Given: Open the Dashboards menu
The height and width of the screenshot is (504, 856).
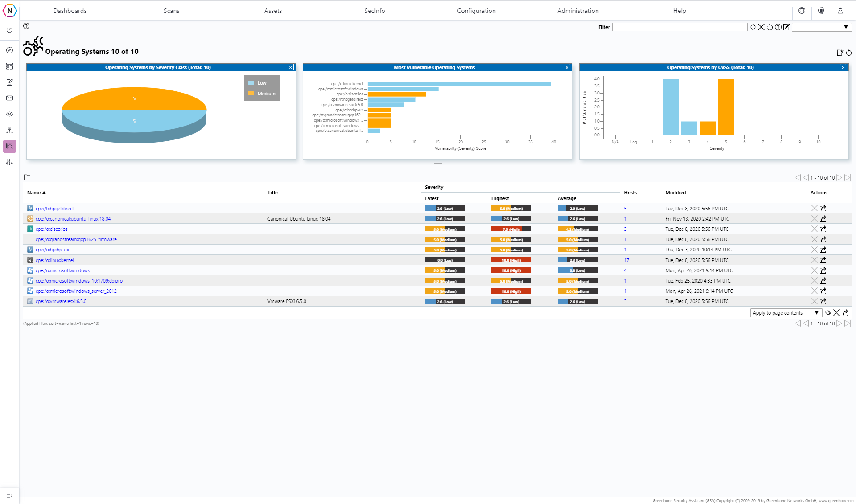Looking at the screenshot, I should (x=70, y=11).
